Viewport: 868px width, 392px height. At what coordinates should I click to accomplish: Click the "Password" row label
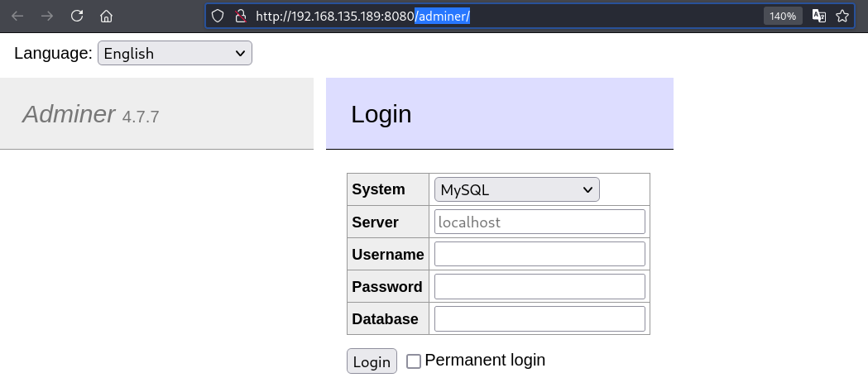387,286
